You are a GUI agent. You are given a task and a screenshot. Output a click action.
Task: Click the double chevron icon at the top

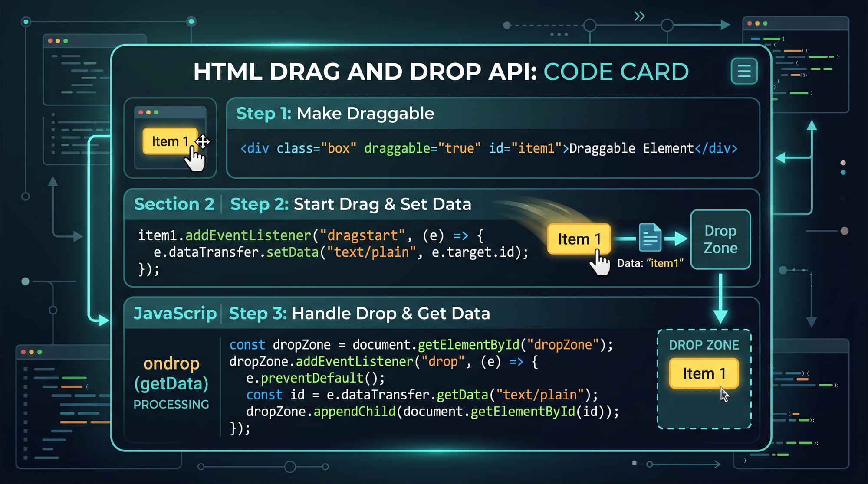(639, 16)
